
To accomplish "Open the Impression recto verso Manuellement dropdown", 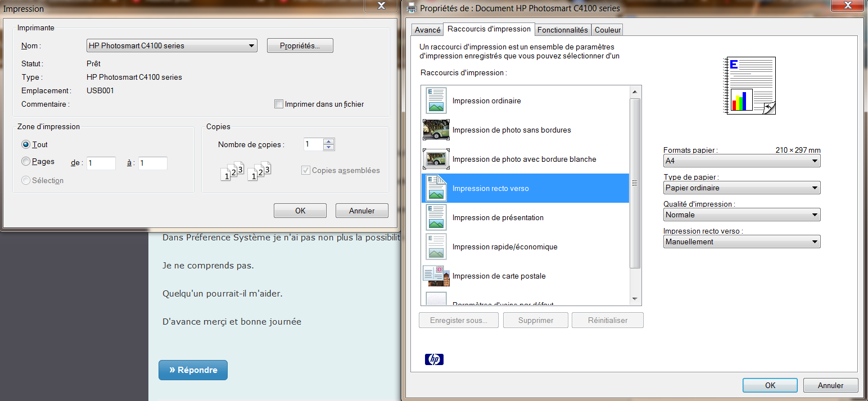I will pyautogui.click(x=742, y=241).
